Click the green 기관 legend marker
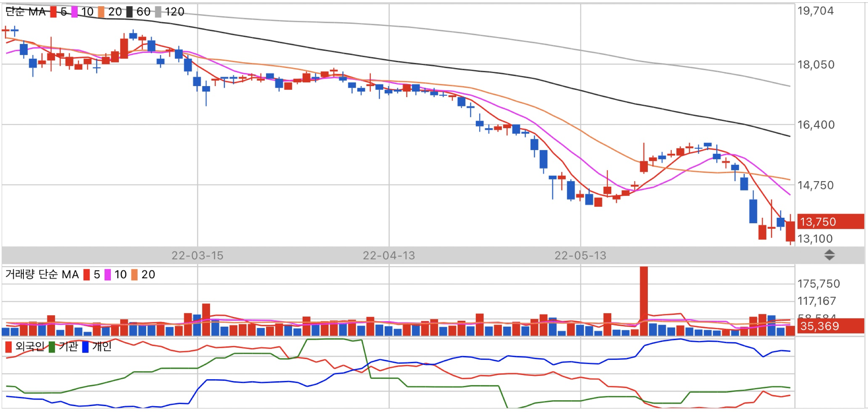The image size is (868, 412). 52,347
